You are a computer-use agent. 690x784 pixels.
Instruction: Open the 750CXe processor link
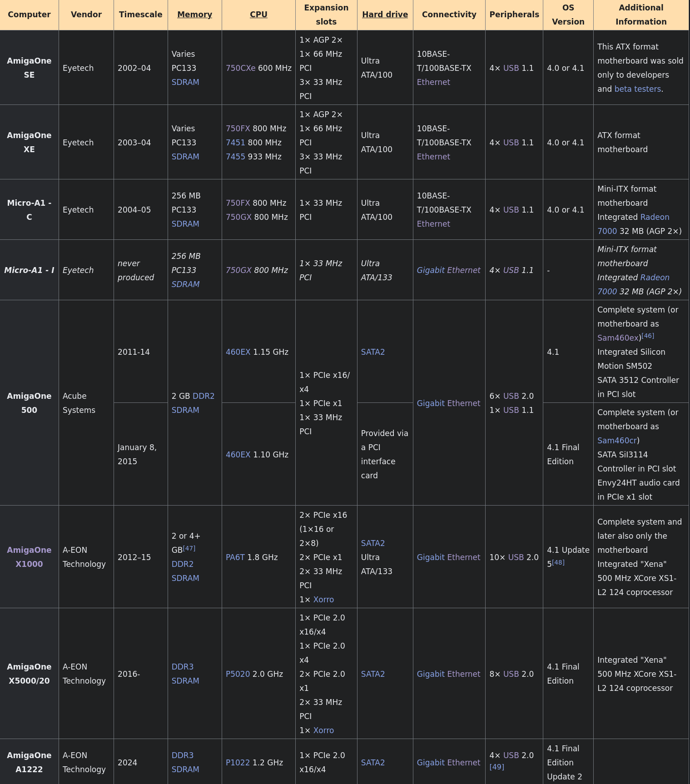(240, 68)
